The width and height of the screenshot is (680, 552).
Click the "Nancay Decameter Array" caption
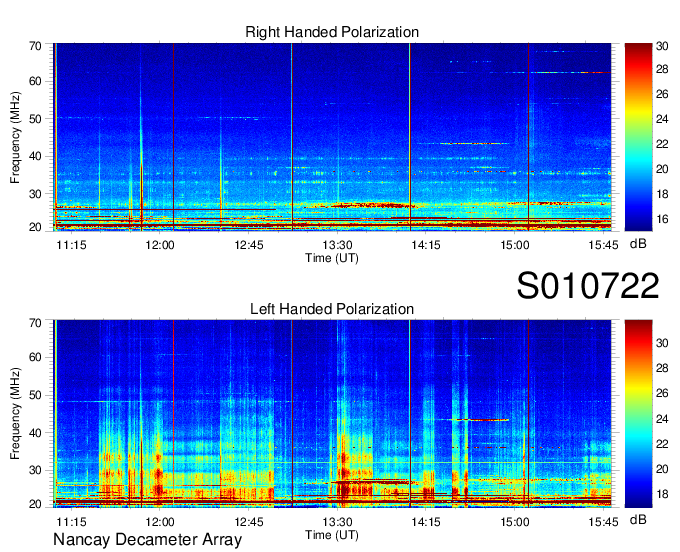147,540
